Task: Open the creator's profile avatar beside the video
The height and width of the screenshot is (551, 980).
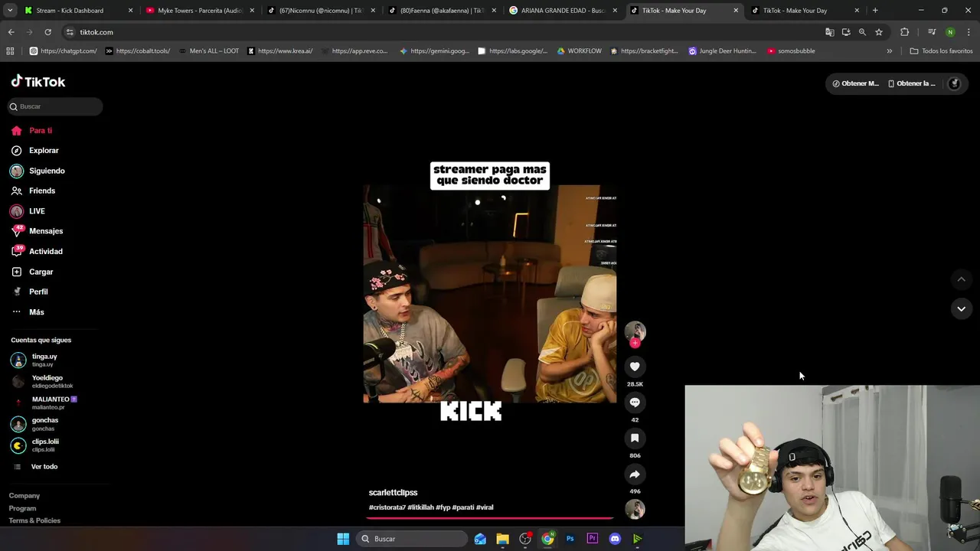Action: point(635,331)
